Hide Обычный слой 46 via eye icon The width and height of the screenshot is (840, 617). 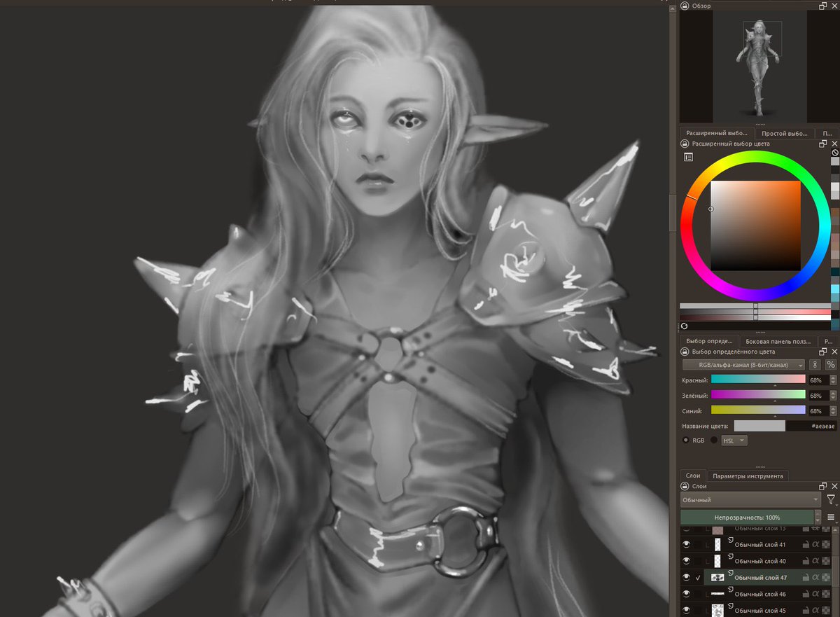pos(687,594)
